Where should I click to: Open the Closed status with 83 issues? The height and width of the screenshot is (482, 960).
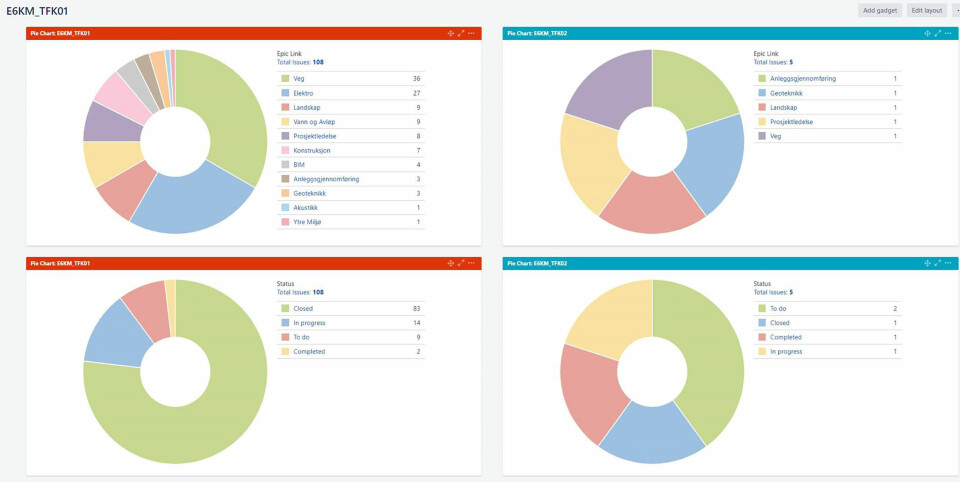click(x=302, y=309)
